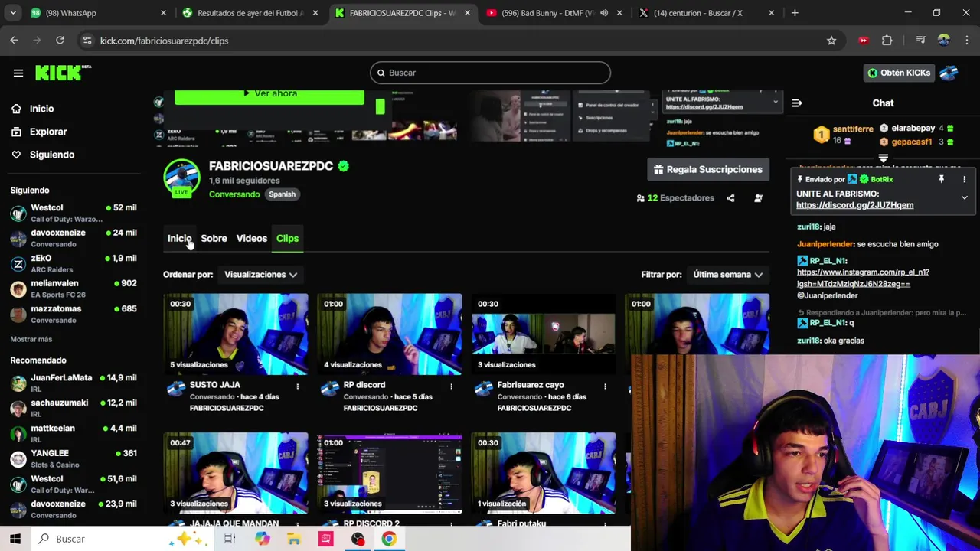Image resolution: width=980 pixels, height=551 pixels.
Task: Click the KICK logo
Action: point(63,73)
